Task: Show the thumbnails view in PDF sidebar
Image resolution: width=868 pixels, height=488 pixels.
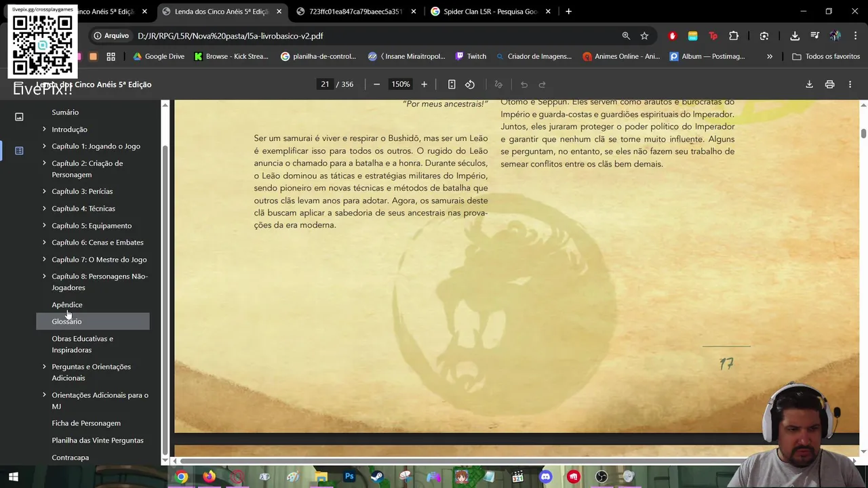Action: 19,117
